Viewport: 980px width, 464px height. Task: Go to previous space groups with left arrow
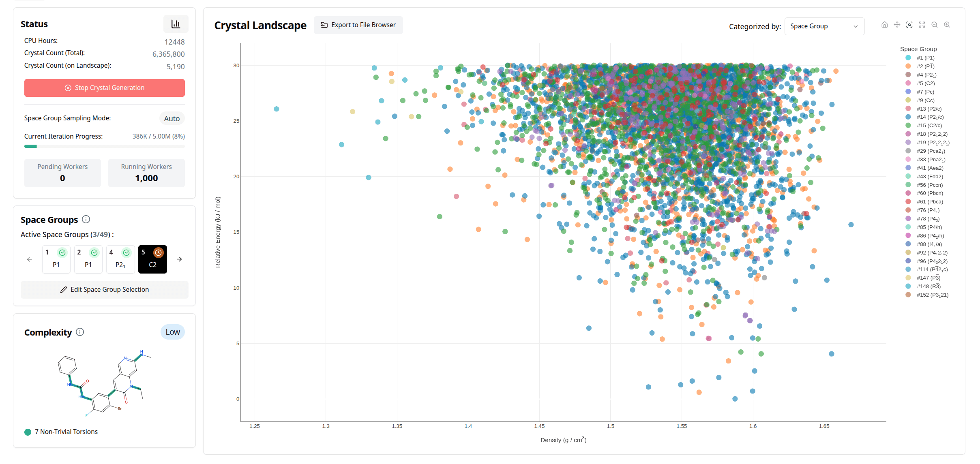point(30,259)
